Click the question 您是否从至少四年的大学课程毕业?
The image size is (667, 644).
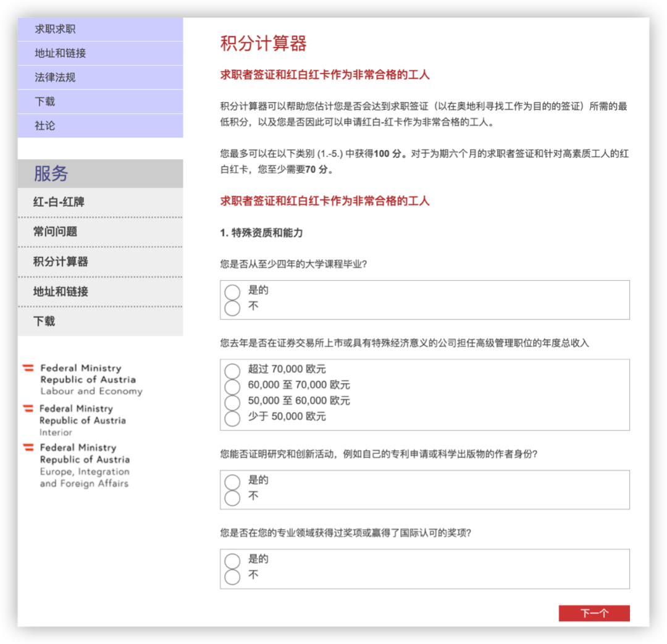pos(293,264)
